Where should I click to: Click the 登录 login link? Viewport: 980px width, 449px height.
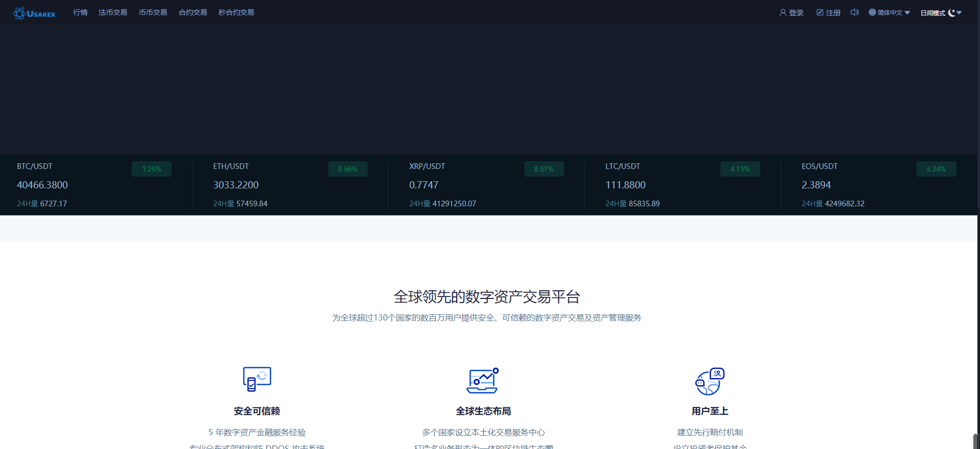tap(796, 13)
